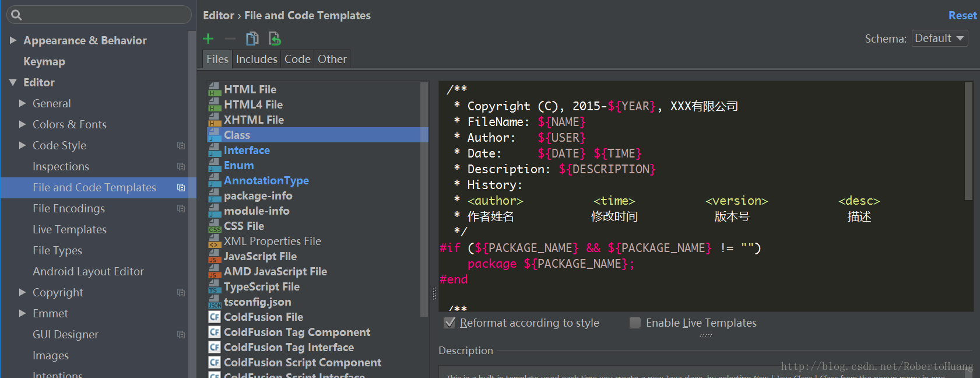Switch to the Other tab
This screenshot has height=378, width=980.
[332, 59]
